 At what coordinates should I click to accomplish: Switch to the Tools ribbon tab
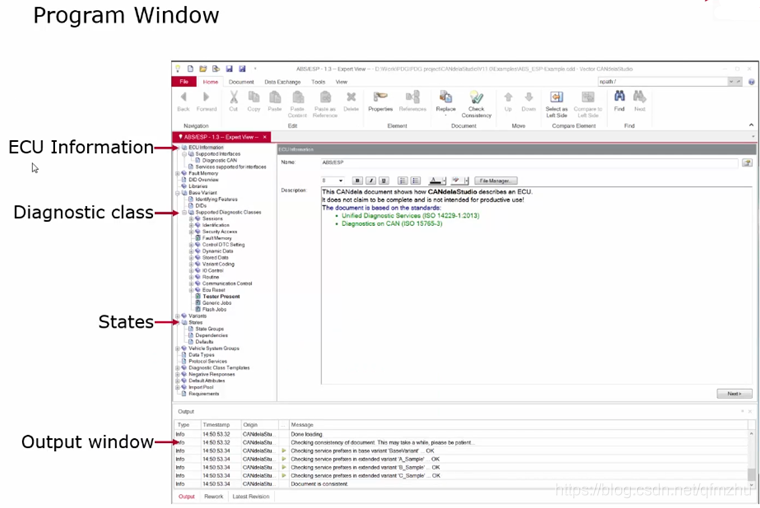[x=318, y=82]
